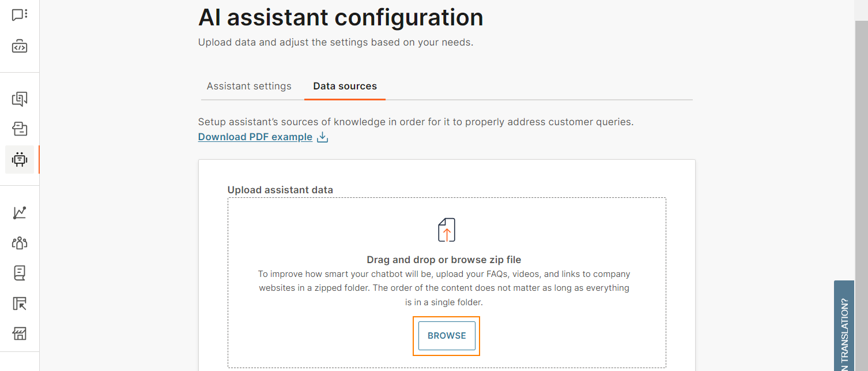Go to the team members icon
This screenshot has height=371, width=868.
tap(20, 243)
